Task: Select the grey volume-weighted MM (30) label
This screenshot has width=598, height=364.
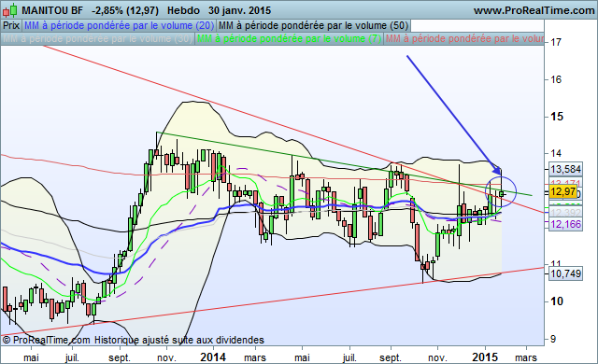Action: 97,39
